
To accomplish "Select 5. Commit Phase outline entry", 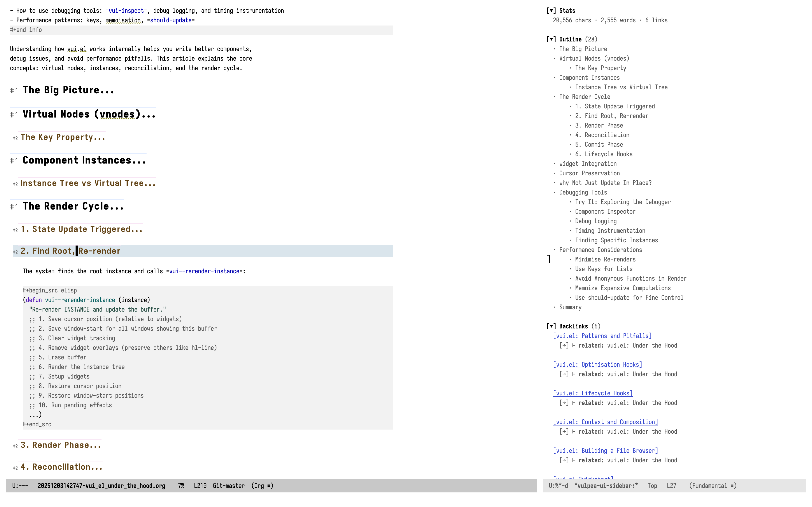I will pos(599,145).
